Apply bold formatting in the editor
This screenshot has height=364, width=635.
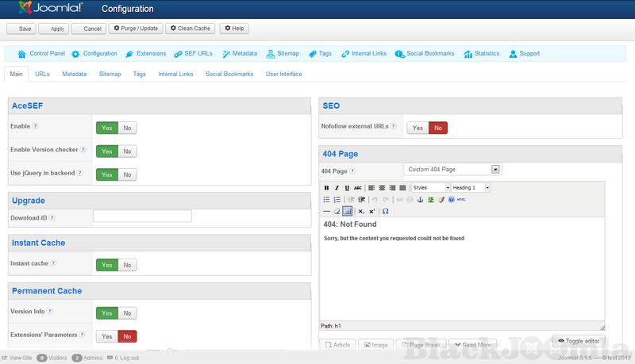(326, 188)
